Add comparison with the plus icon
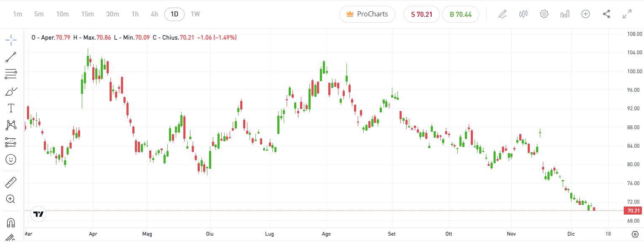The width and height of the screenshot is (644, 244). [x=585, y=14]
